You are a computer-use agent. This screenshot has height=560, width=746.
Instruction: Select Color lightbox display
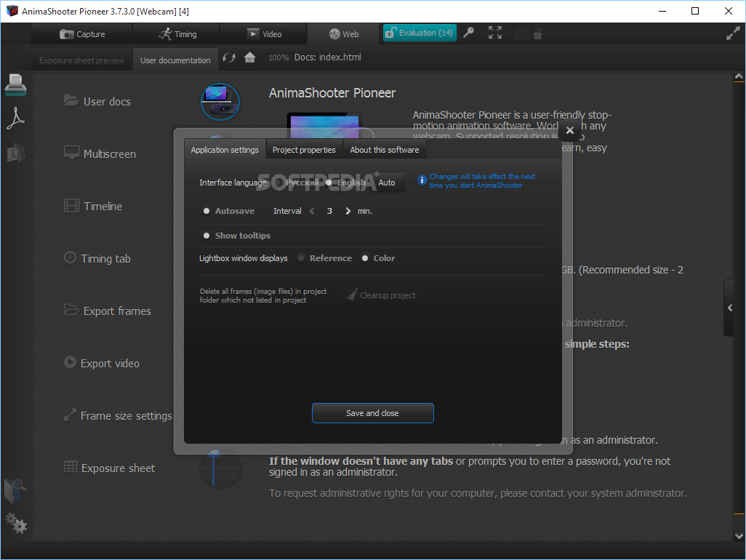tap(378, 258)
